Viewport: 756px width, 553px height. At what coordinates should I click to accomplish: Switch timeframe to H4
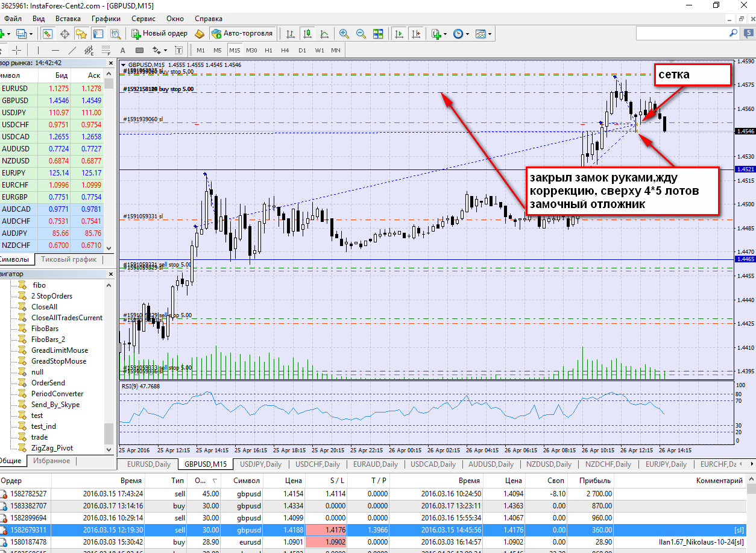point(285,50)
